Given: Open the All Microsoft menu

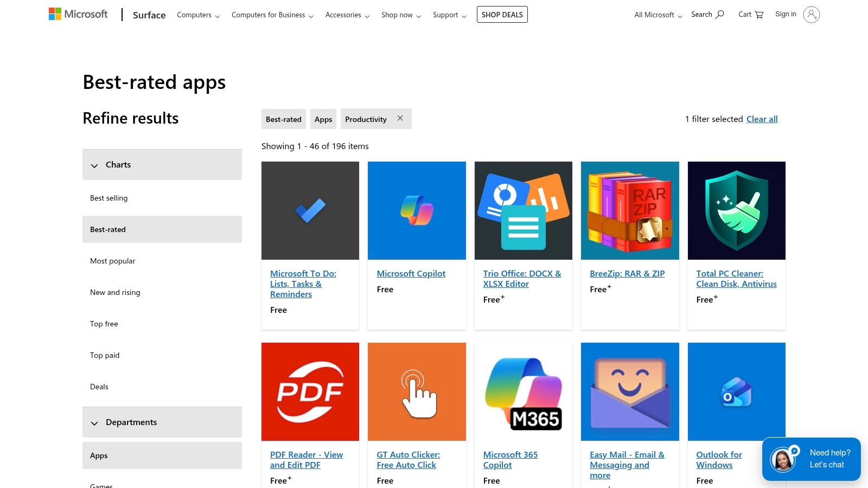Looking at the screenshot, I should click(x=657, y=15).
